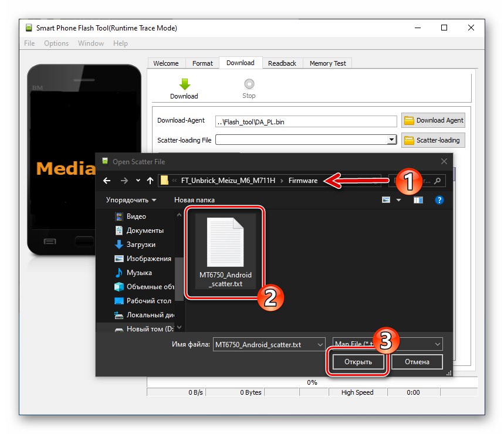Toggle the preview pane icon
504x434 pixels.
pos(418,200)
